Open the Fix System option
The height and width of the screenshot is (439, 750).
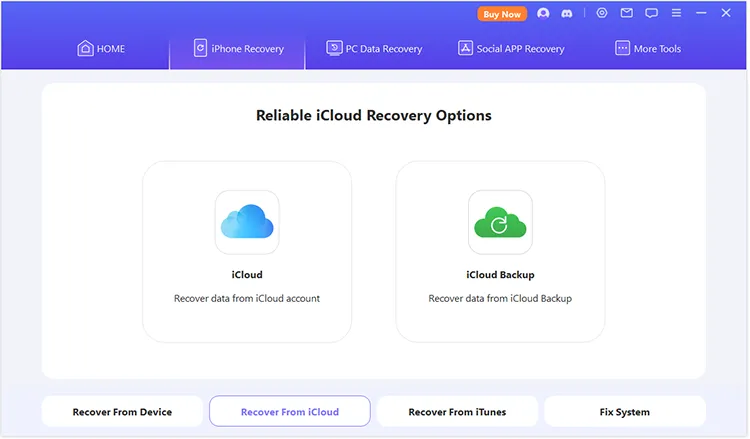pyautogui.click(x=625, y=412)
